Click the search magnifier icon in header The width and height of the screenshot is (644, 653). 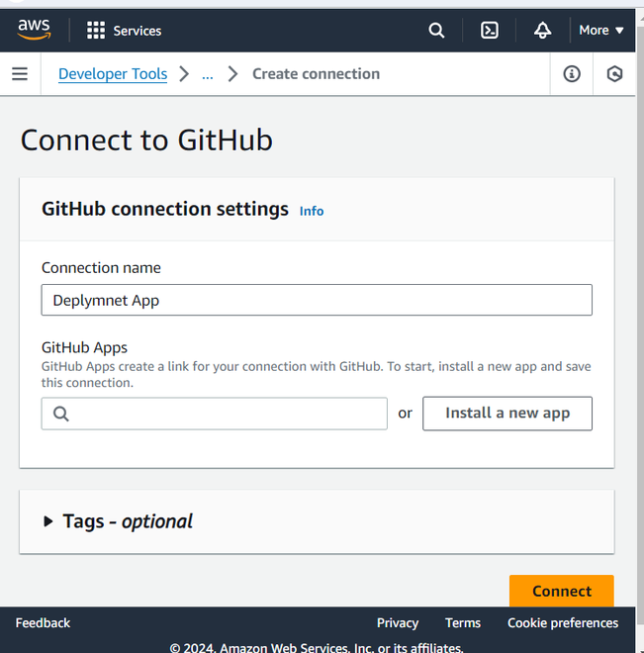point(436,31)
